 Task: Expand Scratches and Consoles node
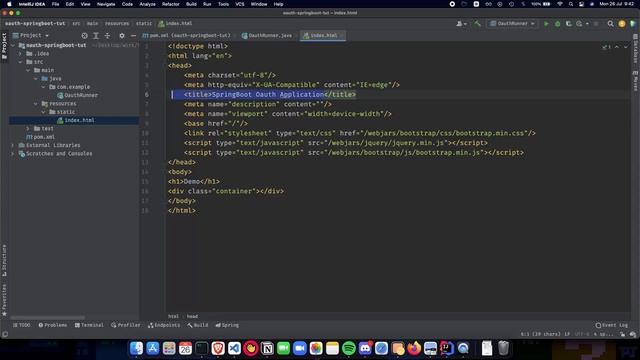pos(13,153)
